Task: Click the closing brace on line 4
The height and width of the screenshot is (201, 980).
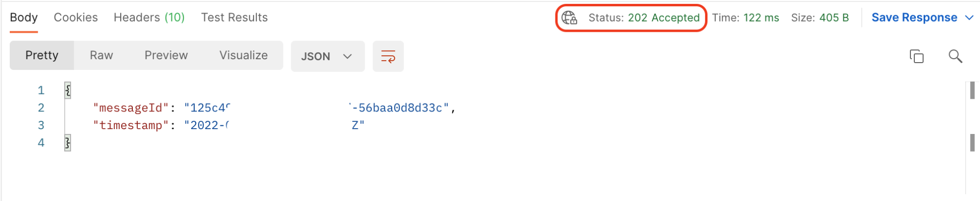Action: click(x=68, y=143)
